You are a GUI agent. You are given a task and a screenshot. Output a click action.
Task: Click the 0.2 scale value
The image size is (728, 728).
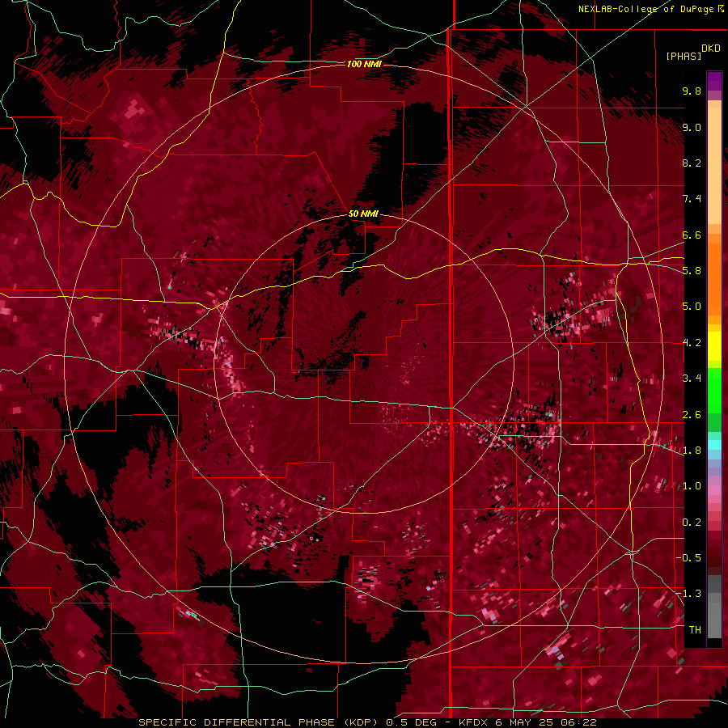(692, 523)
